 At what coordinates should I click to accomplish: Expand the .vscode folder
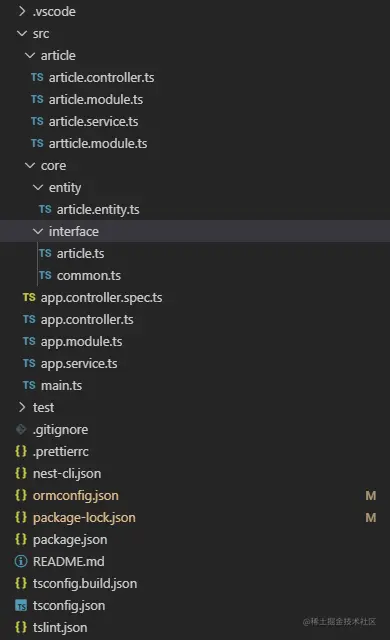(x=22, y=11)
